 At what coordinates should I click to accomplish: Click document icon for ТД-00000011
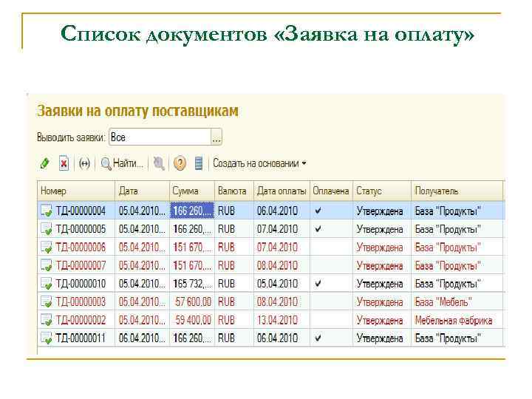click(x=47, y=338)
